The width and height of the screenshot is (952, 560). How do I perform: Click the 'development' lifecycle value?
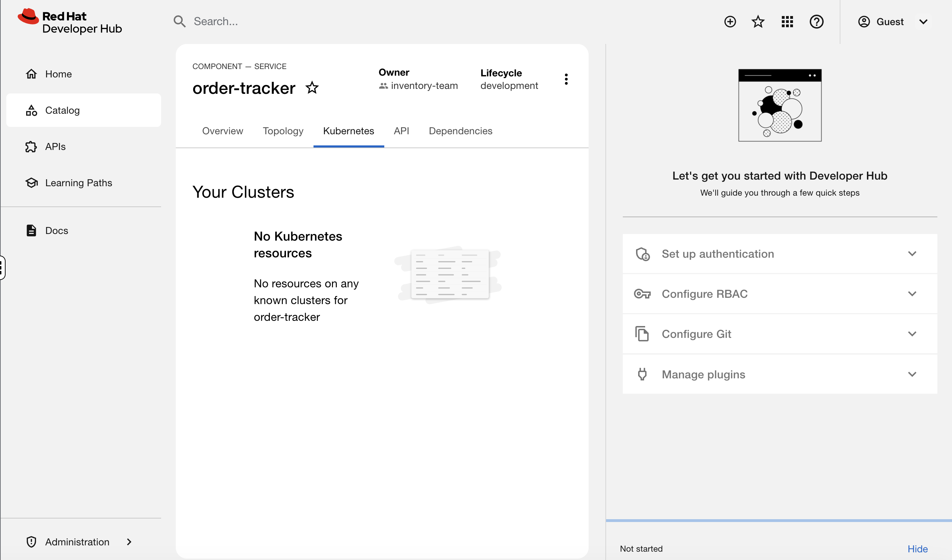[509, 86]
